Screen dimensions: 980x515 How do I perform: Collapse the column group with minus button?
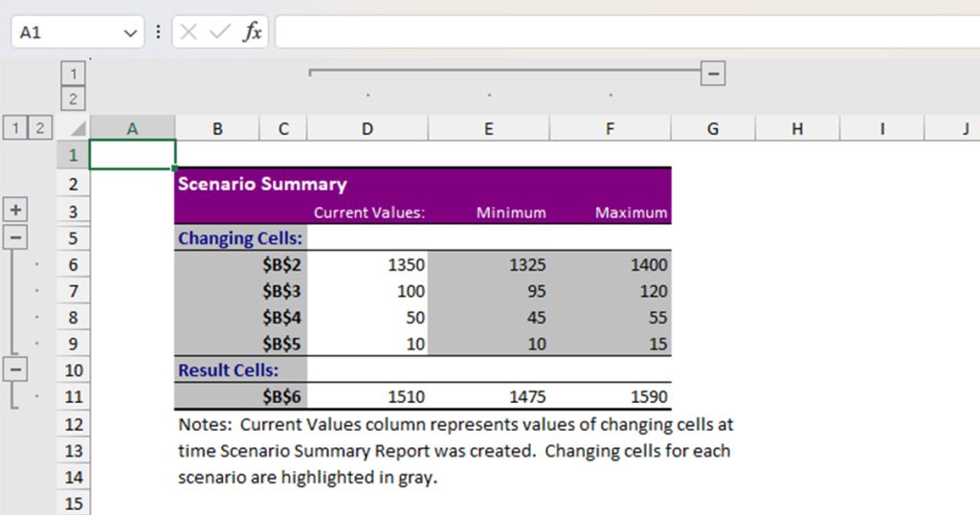(x=713, y=74)
